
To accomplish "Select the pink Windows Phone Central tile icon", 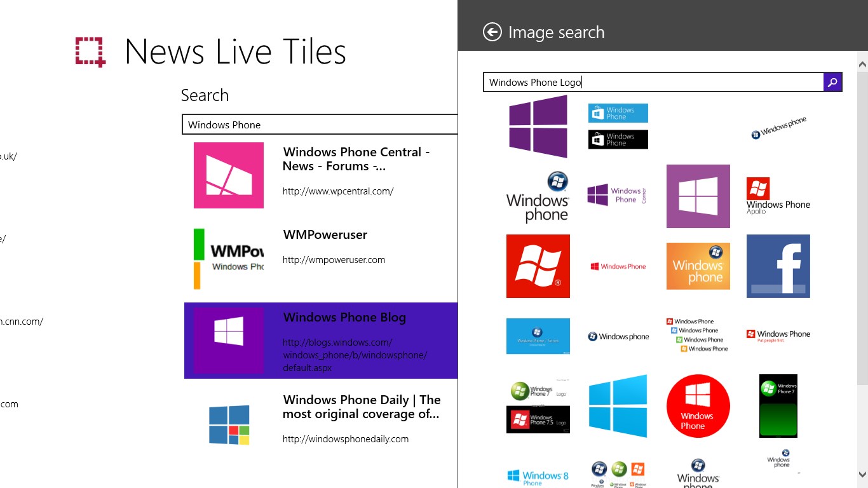I will [229, 175].
